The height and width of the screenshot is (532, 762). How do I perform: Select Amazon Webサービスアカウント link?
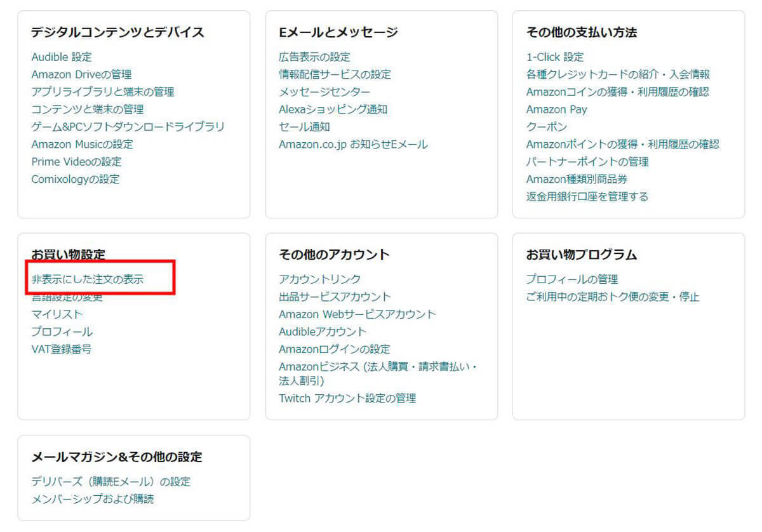[x=357, y=314]
